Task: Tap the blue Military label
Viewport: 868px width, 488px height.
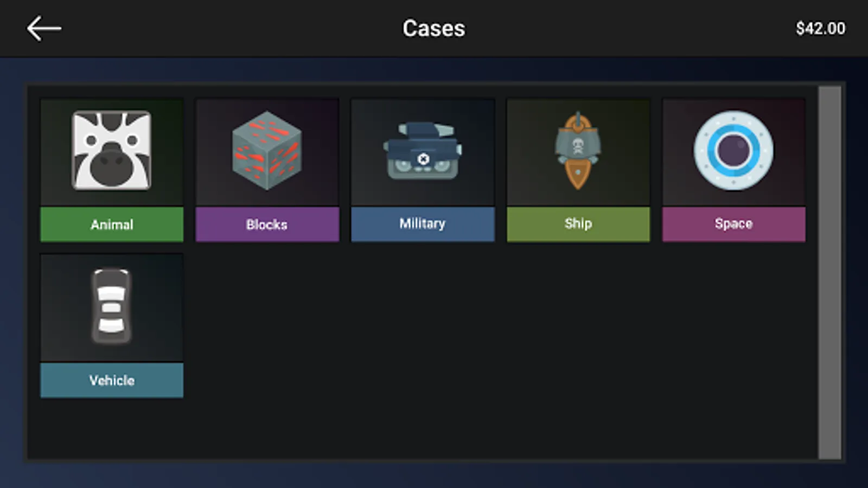Action: point(423,224)
